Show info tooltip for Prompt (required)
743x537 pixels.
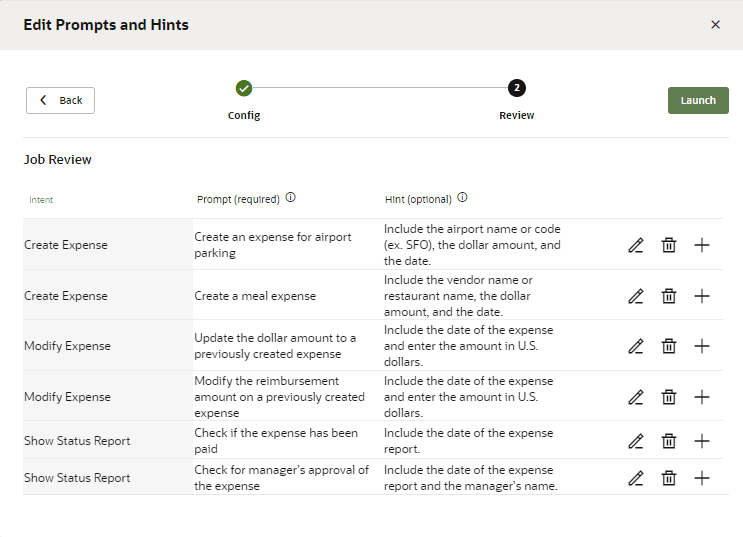[291, 198]
